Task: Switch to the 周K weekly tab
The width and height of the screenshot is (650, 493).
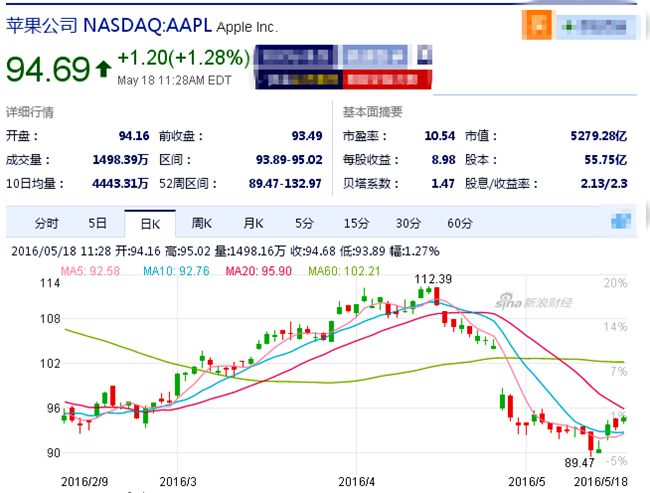Action: pyautogui.click(x=202, y=222)
